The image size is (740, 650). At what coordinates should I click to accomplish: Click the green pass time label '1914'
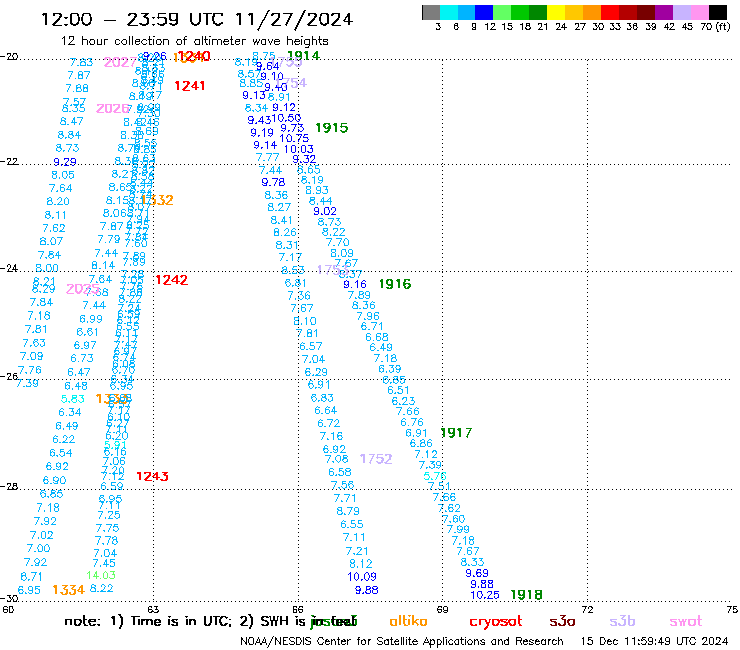click(303, 56)
